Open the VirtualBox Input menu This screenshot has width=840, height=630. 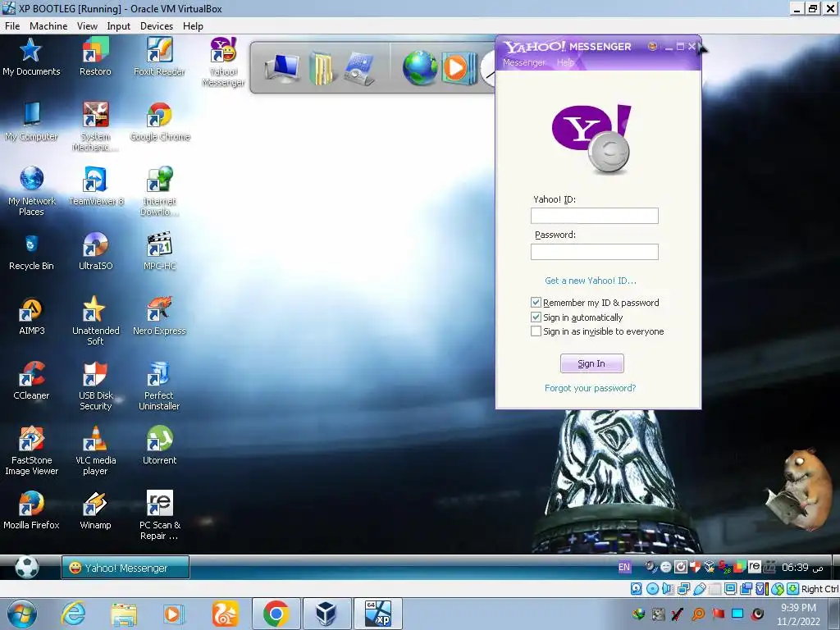(x=118, y=25)
